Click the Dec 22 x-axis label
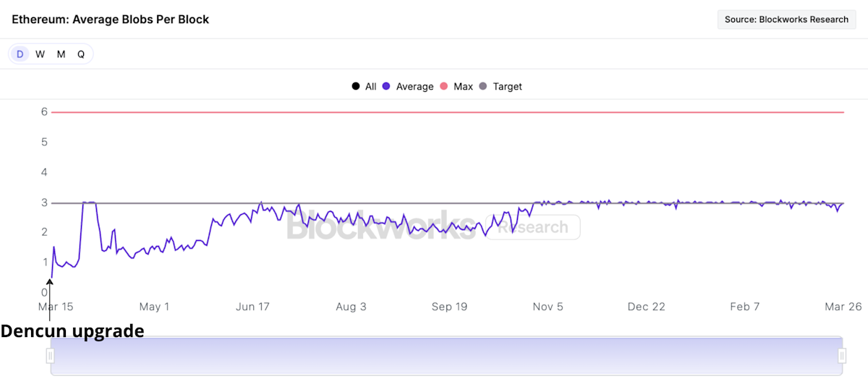Screen dimensions: 868x379 click(x=647, y=307)
